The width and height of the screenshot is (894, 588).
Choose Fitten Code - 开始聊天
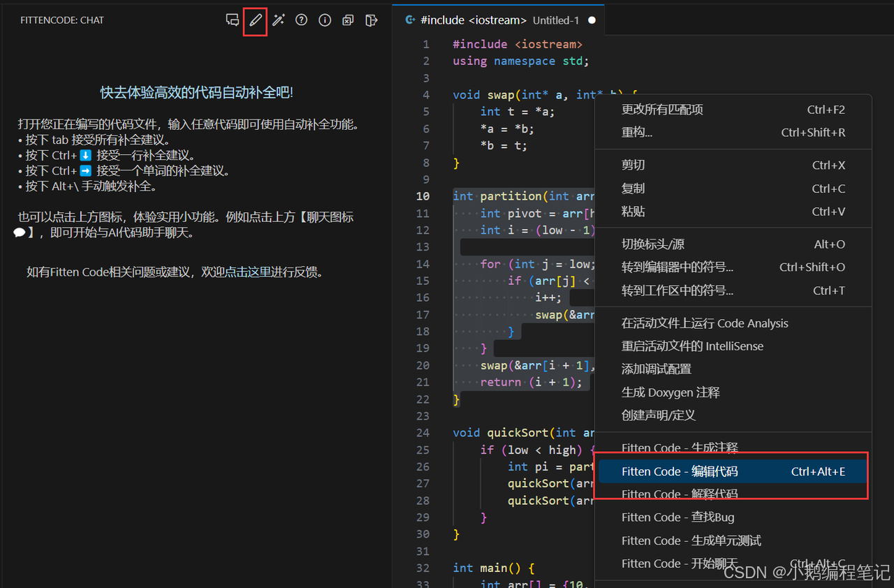point(733,564)
